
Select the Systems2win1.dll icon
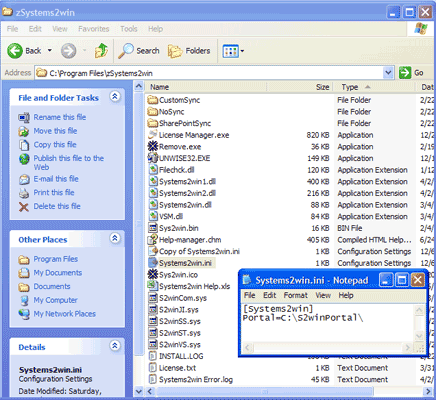[x=153, y=181]
